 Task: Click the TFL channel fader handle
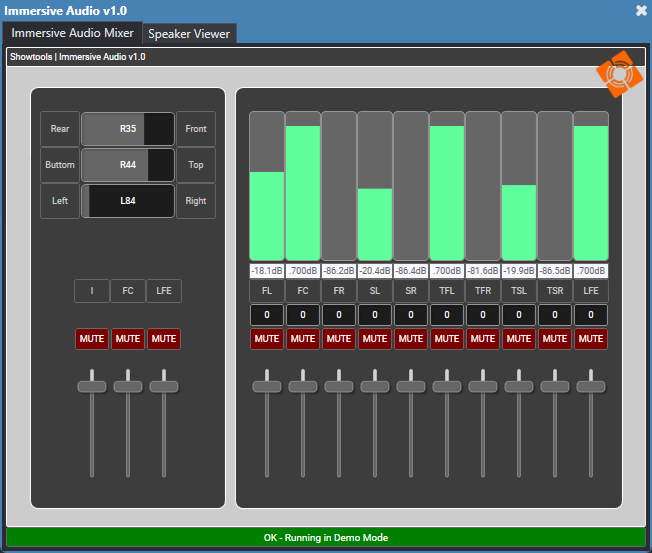447,387
